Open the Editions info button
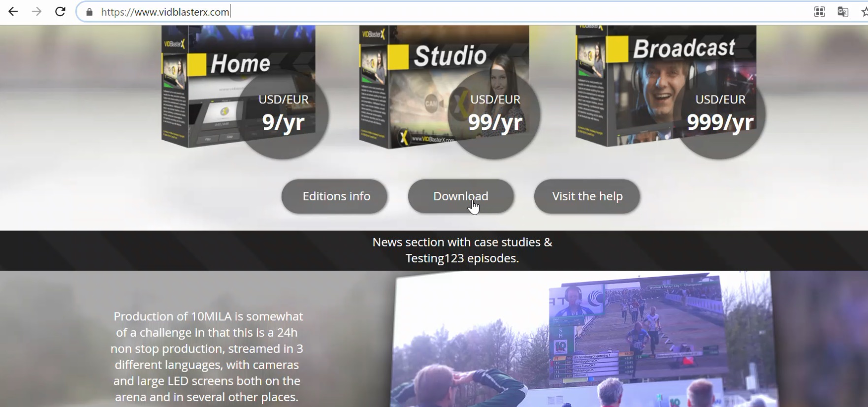This screenshot has height=407, width=868. [335, 196]
